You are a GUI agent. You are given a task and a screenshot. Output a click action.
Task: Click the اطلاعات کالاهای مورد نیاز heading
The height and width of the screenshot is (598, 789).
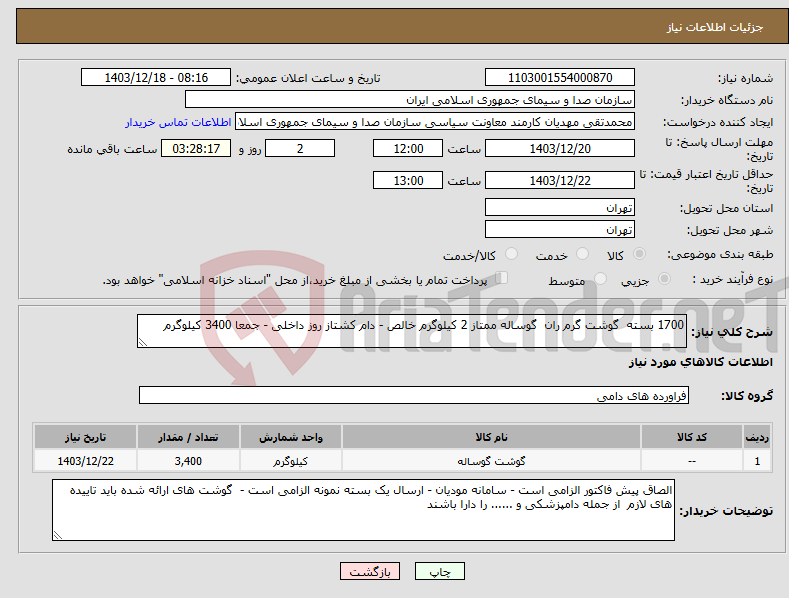pyautogui.click(x=700, y=362)
